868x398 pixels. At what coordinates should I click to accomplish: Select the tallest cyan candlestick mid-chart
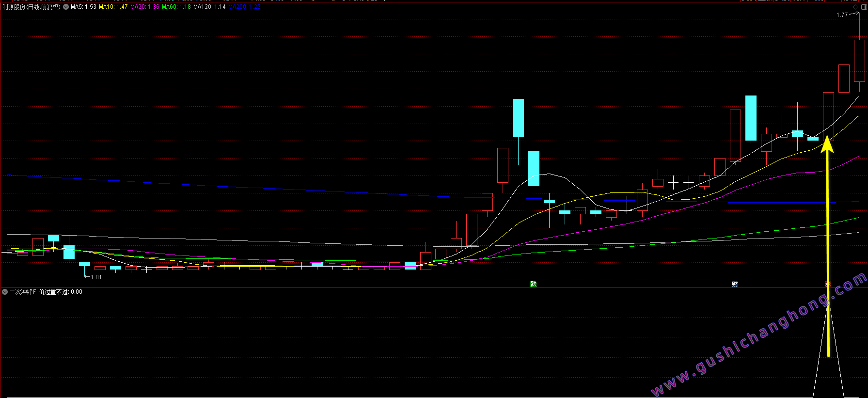519,118
